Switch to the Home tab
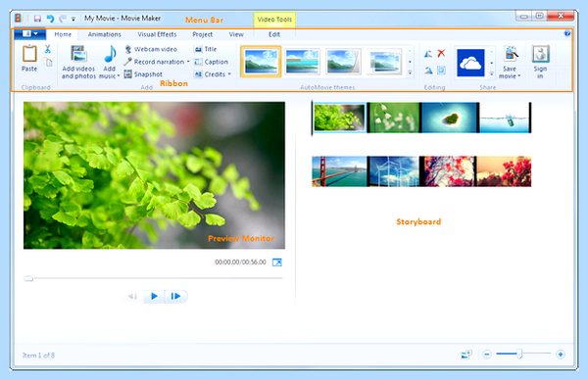This screenshot has width=588, height=380. (x=63, y=34)
